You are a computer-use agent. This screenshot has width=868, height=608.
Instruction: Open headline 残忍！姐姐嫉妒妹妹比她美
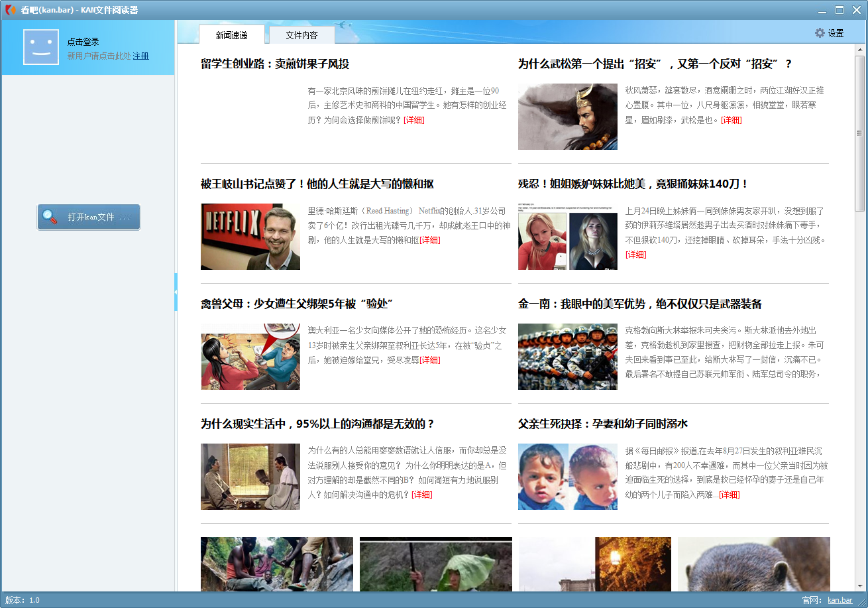(633, 184)
